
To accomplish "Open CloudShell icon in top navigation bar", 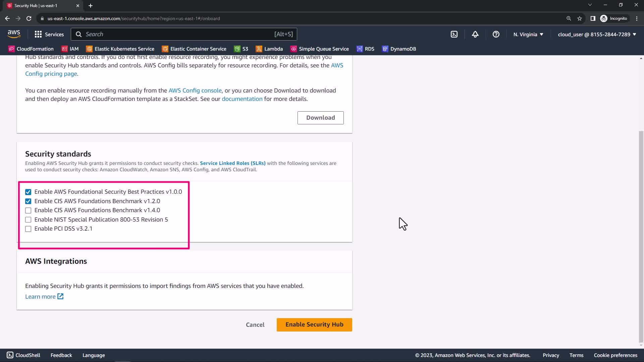I will (454, 34).
